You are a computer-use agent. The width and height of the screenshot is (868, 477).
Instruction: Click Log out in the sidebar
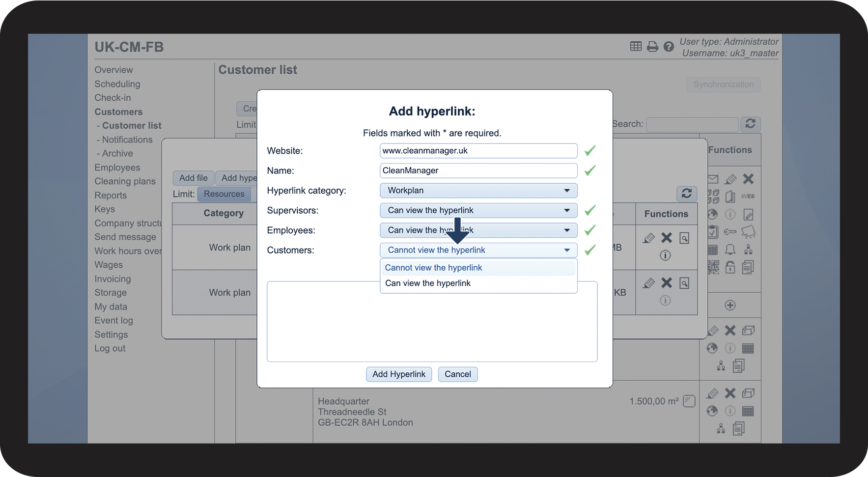point(110,348)
